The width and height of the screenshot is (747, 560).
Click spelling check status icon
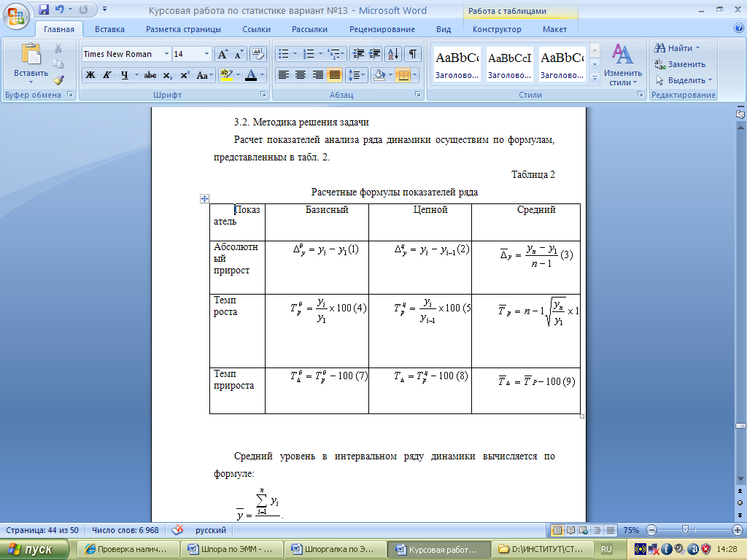pos(178,529)
